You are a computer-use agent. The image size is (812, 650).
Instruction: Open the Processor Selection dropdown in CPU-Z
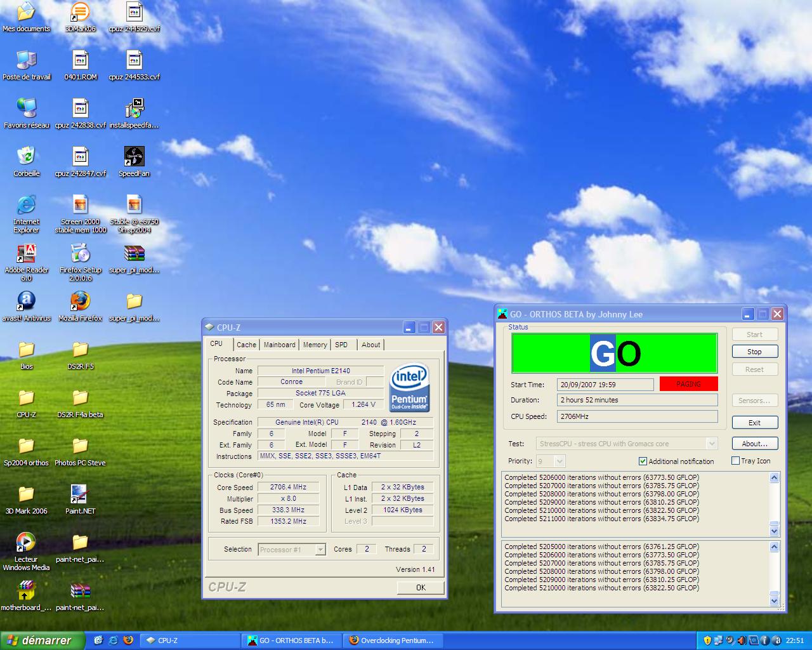point(320,550)
